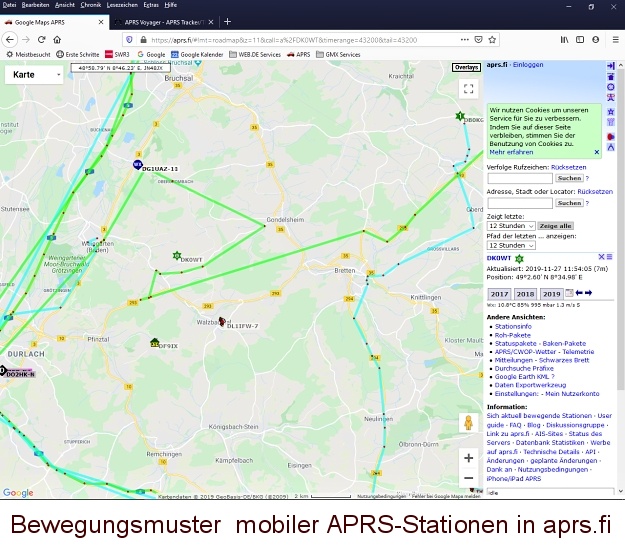This screenshot has height=550, width=625.
Task: Open the GMX Services bookmark folder
Action: coord(338,55)
